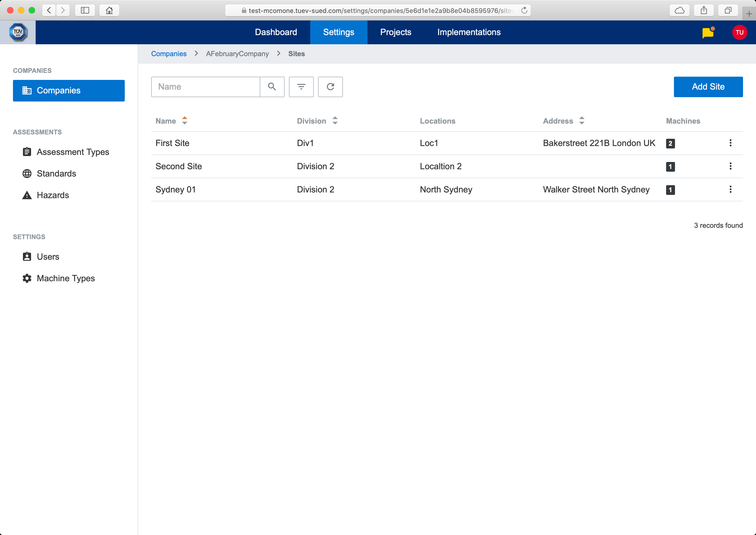Sort the table by Division column
The width and height of the screenshot is (756, 535).
tap(335, 121)
